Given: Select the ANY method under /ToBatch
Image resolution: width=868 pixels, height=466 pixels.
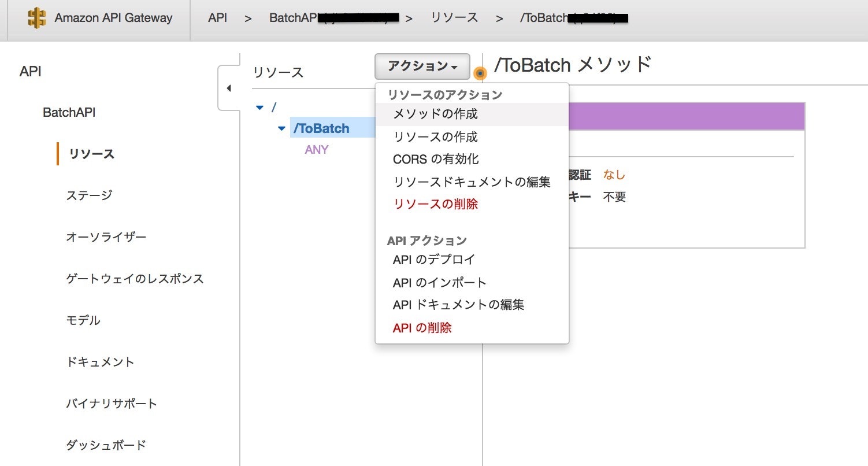Looking at the screenshot, I should pyautogui.click(x=317, y=150).
